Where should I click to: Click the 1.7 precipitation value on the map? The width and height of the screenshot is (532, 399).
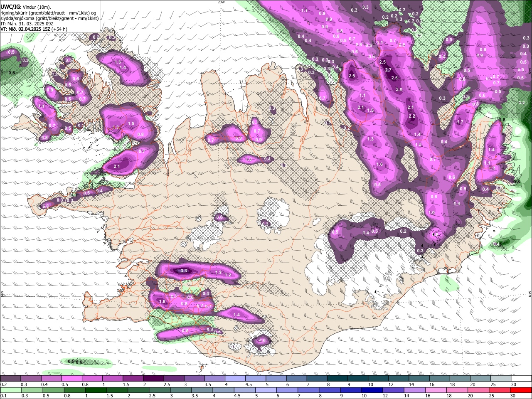tap(460, 122)
